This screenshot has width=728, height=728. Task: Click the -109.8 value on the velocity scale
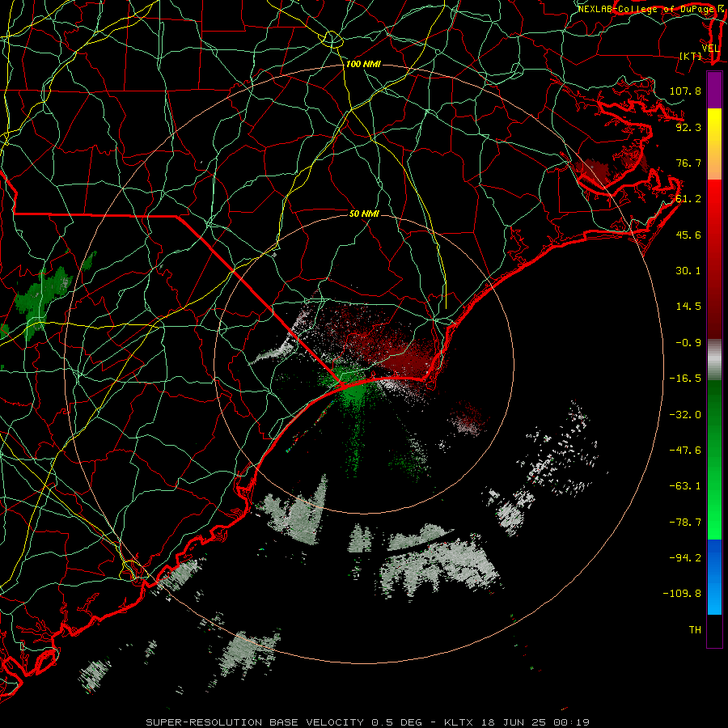point(682,594)
